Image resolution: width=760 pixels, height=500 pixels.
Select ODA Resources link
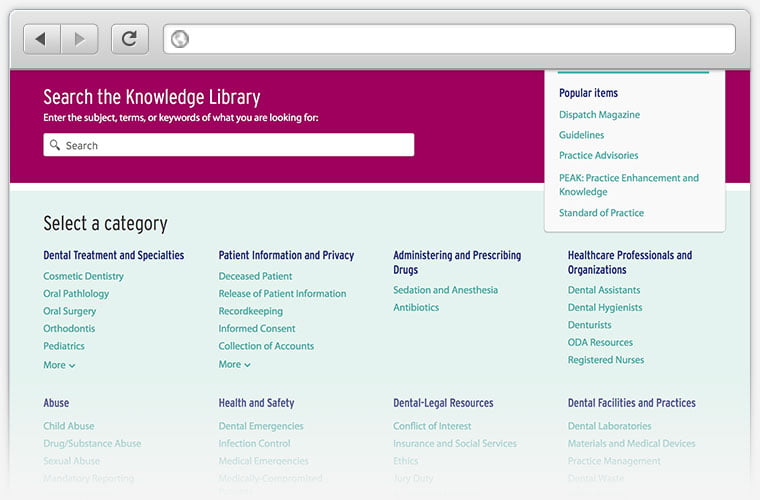coord(600,342)
